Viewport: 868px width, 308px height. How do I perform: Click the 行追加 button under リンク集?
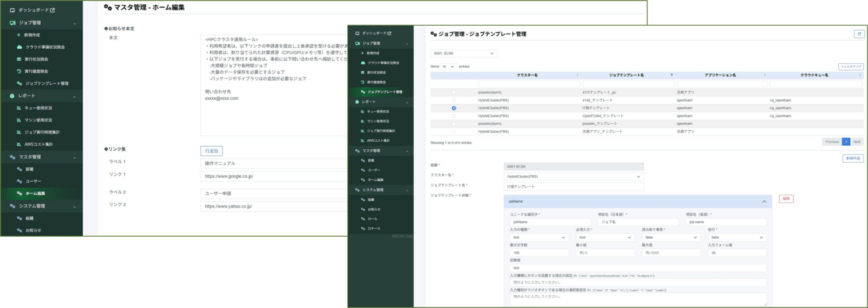point(211,151)
